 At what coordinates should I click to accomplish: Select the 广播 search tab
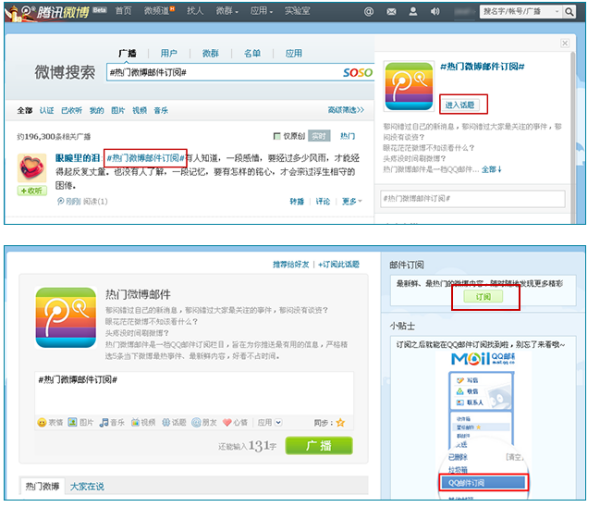pos(129,54)
